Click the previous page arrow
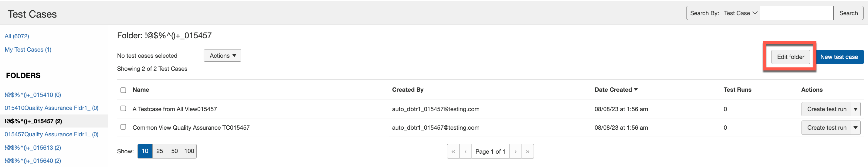 point(465,152)
